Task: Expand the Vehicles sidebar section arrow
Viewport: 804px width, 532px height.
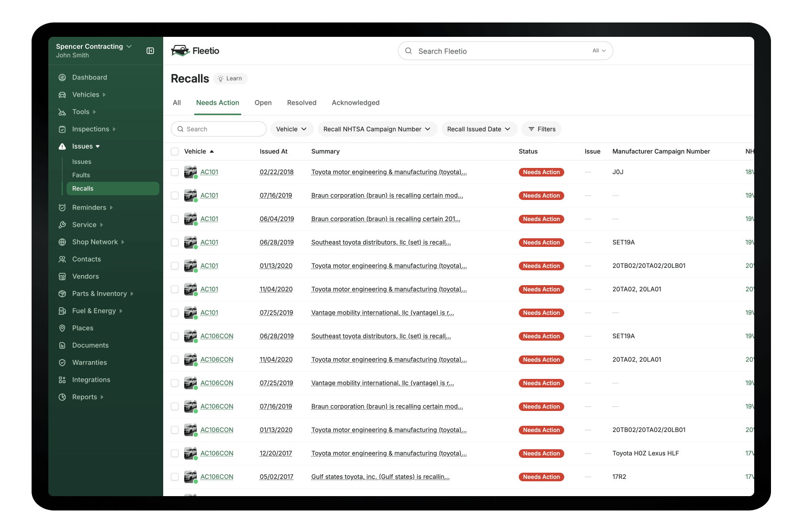Action: click(x=104, y=95)
